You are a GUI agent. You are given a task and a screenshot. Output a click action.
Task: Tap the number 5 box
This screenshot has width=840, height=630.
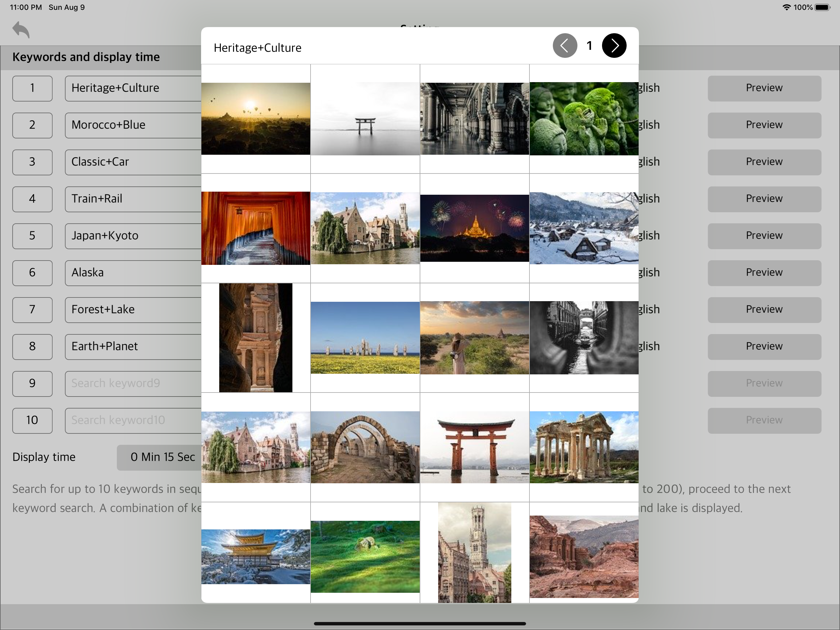[x=32, y=236]
